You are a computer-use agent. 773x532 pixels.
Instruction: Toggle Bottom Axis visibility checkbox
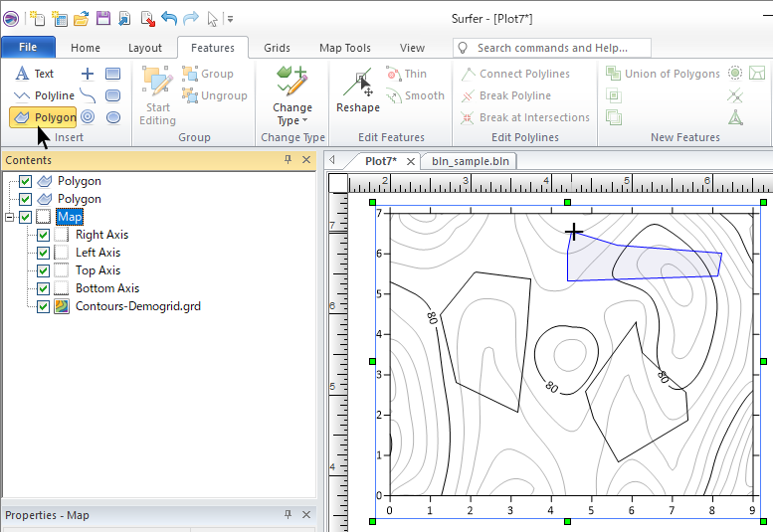(44, 288)
